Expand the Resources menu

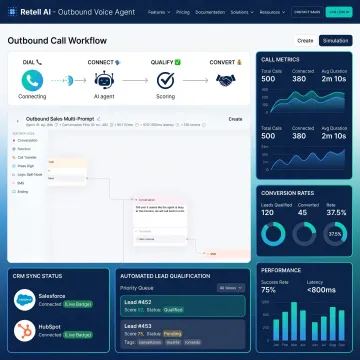click(272, 12)
